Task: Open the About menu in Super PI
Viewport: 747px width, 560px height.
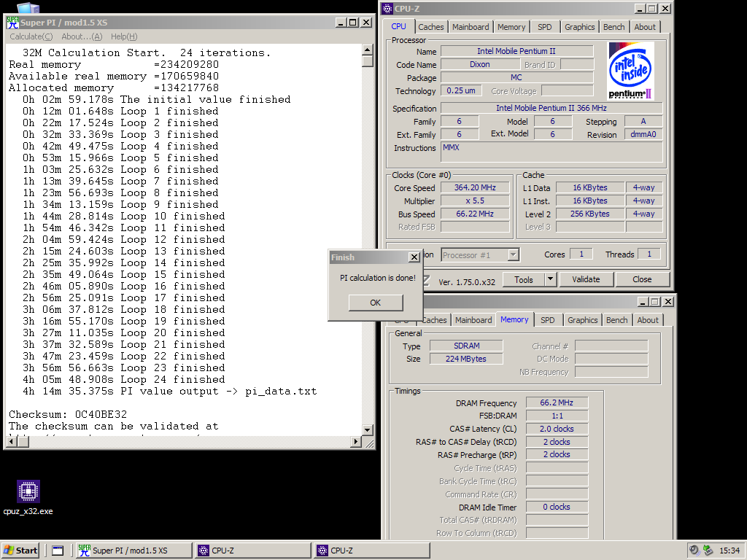Action: click(82, 36)
